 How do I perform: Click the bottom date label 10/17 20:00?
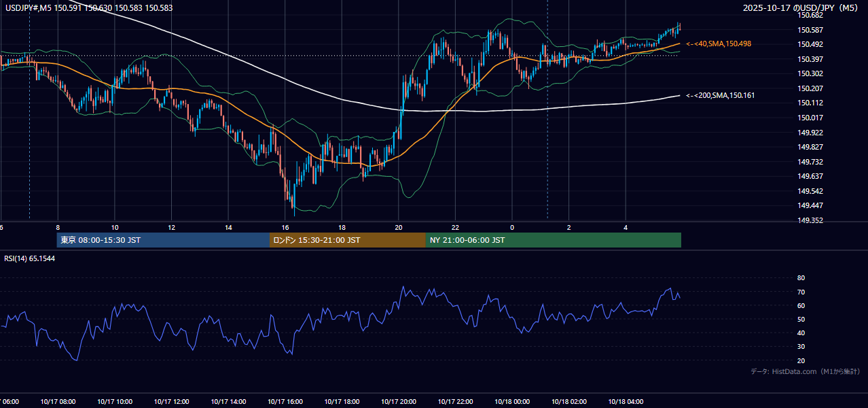399,402
